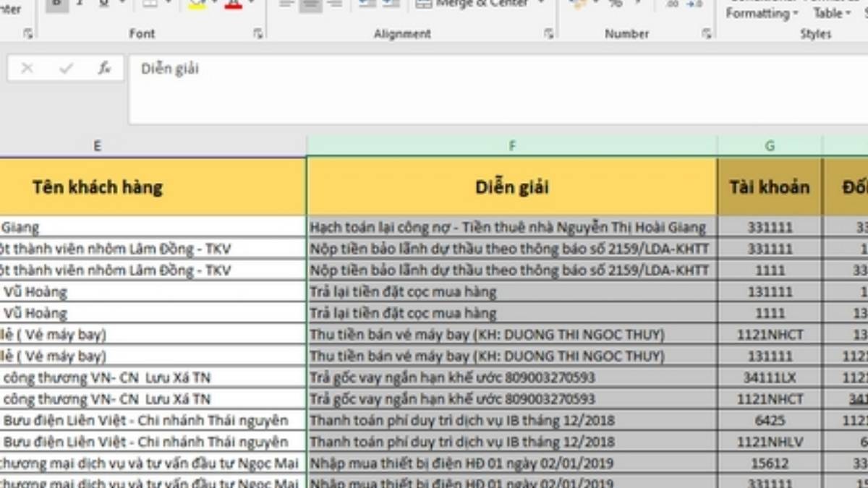
Task: Apply bold formatting to the selection
Action: click(55, 3)
